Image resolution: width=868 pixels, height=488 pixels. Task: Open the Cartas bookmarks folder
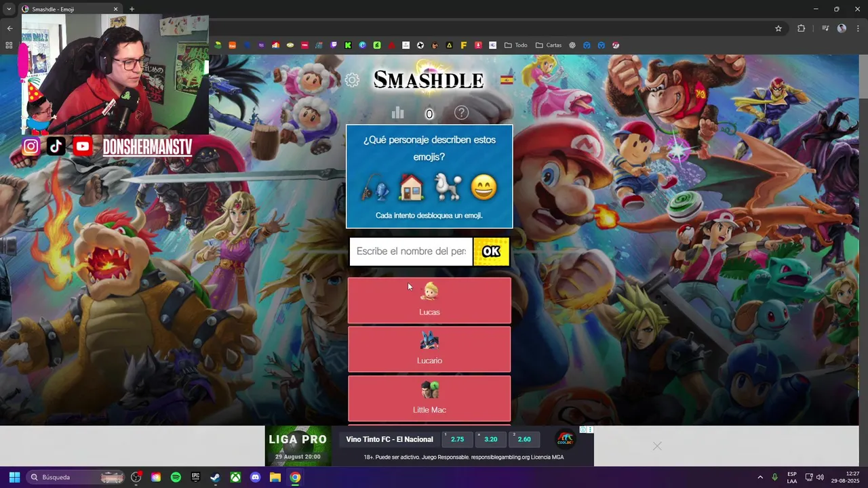pos(549,45)
